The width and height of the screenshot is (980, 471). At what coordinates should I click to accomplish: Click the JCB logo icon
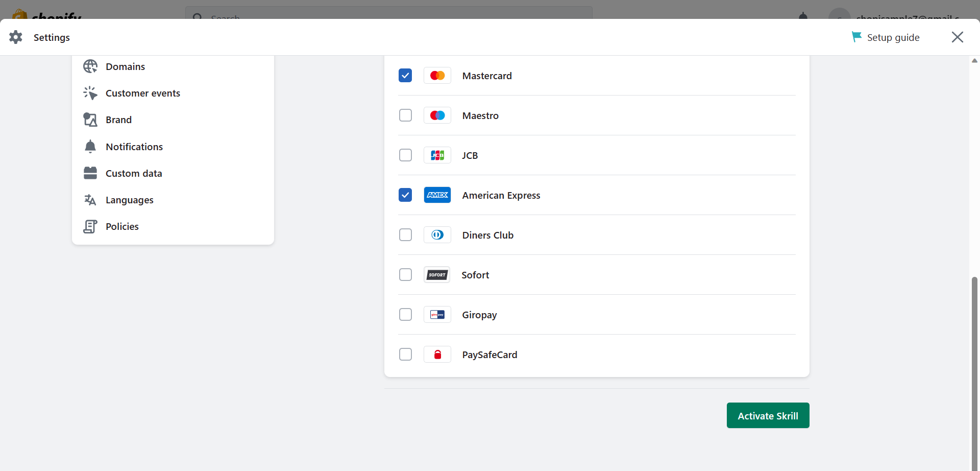[x=437, y=155]
